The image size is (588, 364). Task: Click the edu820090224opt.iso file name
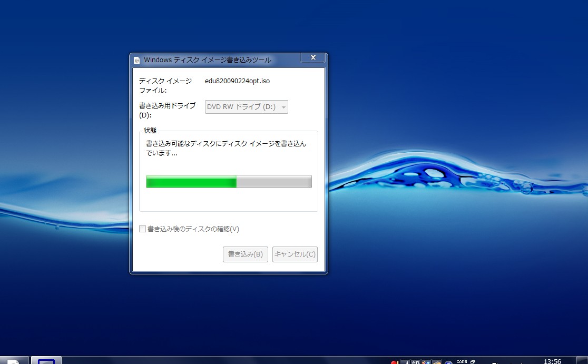tap(238, 81)
